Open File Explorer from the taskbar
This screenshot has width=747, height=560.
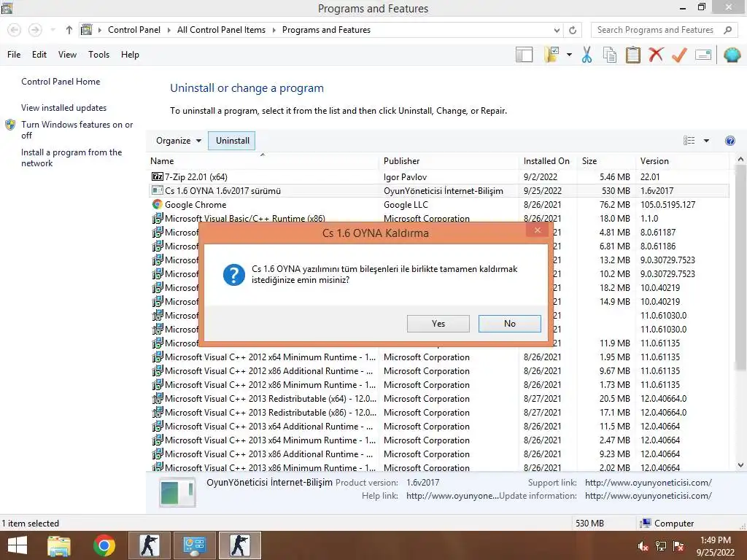[x=59, y=545]
